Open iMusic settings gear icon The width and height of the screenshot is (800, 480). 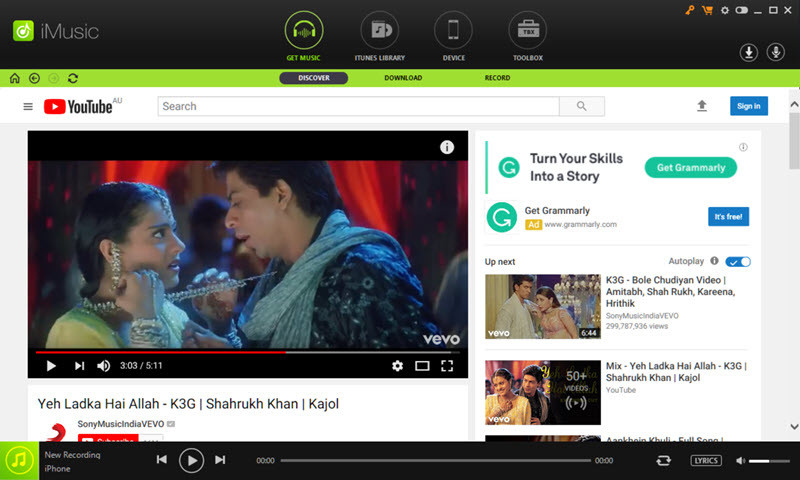[x=724, y=10]
